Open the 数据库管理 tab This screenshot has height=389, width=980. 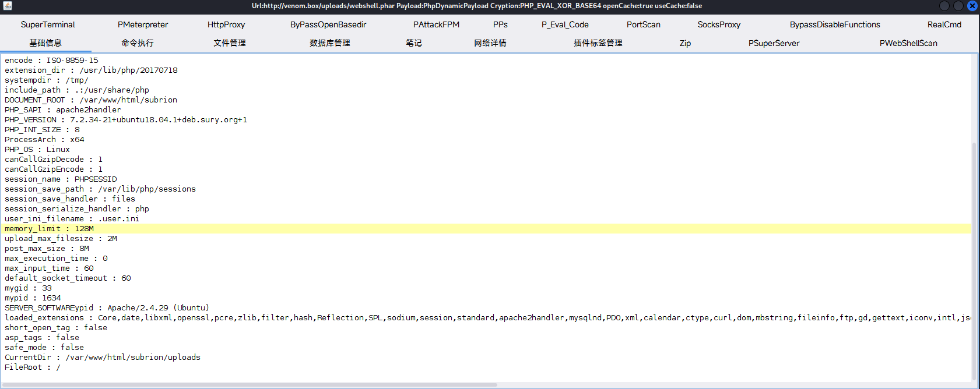330,43
